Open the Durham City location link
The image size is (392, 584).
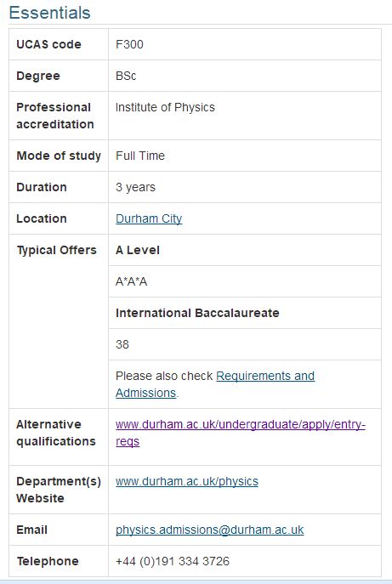[x=149, y=218]
